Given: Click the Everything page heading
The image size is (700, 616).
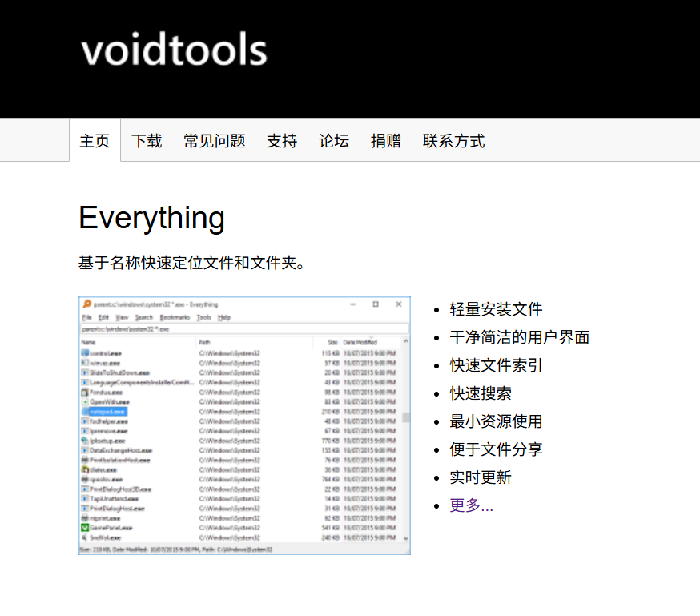Looking at the screenshot, I should pyautogui.click(x=152, y=218).
